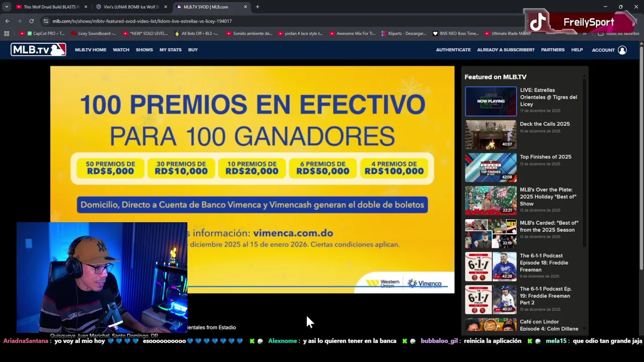Open the SHOWS menu item
The image size is (644, 362).
(x=144, y=50)
